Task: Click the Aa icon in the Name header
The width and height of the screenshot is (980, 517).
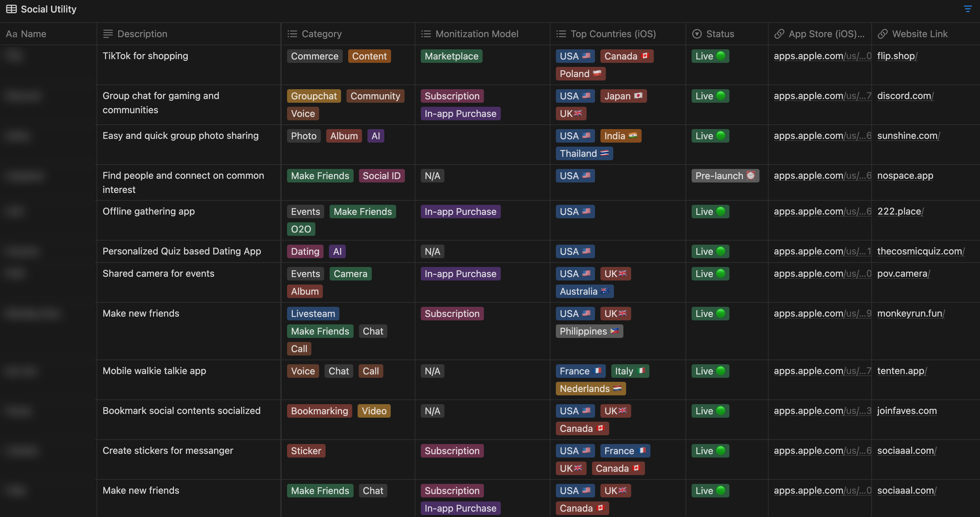Action: tap(11, 34)
